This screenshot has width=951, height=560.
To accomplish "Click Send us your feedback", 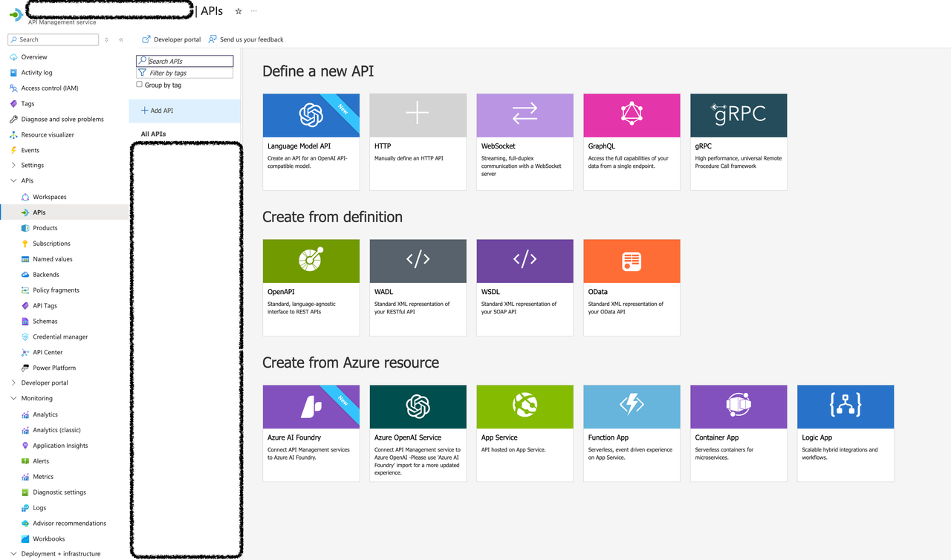I will pyautogui.click(x=246, y=39).
